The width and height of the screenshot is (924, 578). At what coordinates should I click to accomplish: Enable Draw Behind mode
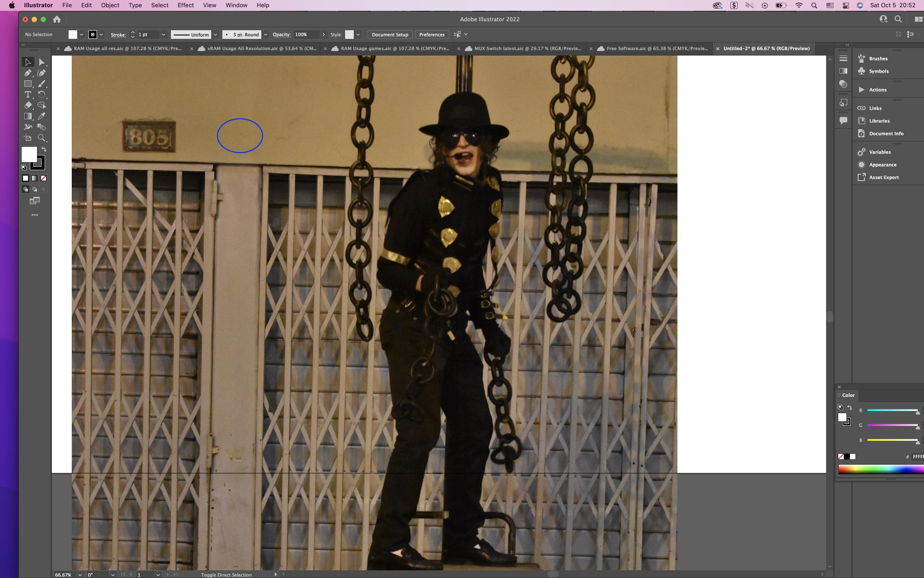[x=35, y=189]
